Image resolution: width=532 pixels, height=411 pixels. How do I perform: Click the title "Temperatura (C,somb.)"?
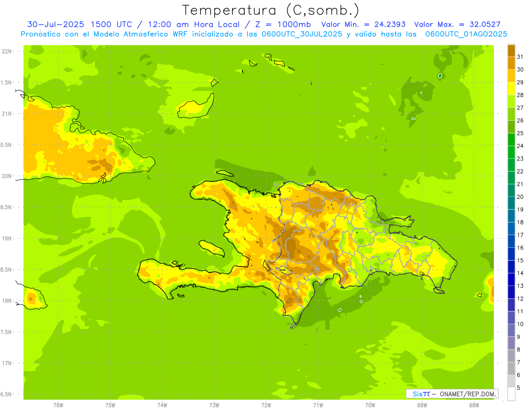point(271,11)
